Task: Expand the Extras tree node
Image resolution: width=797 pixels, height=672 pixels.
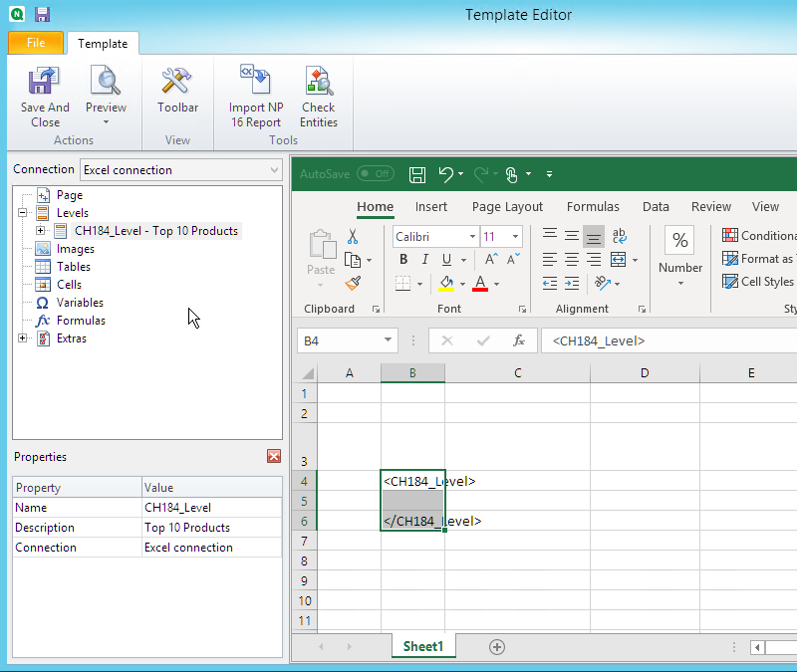Action: coord(23,338)
